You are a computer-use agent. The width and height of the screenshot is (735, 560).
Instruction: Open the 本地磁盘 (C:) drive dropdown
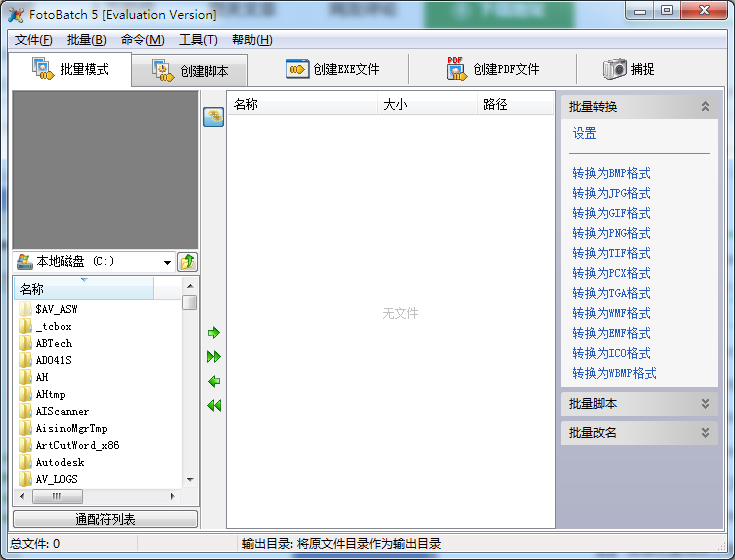tap(167, 262)
